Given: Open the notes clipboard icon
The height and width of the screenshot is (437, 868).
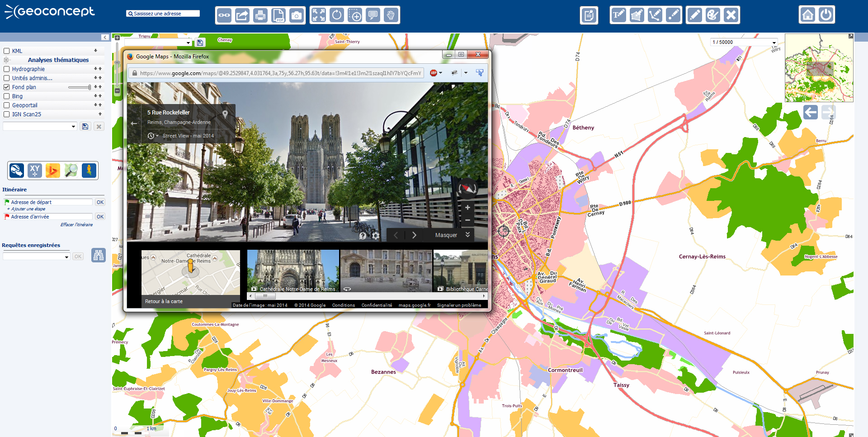Looking at the screenshot, I should tap(589, 15).
